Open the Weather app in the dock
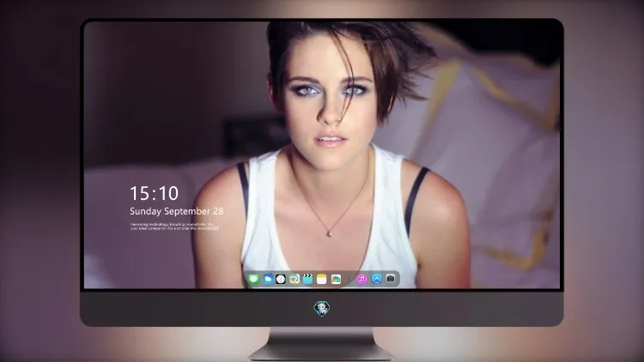Image resolution: width=644 pixels, height=362 pixels. tap(268, 279)
